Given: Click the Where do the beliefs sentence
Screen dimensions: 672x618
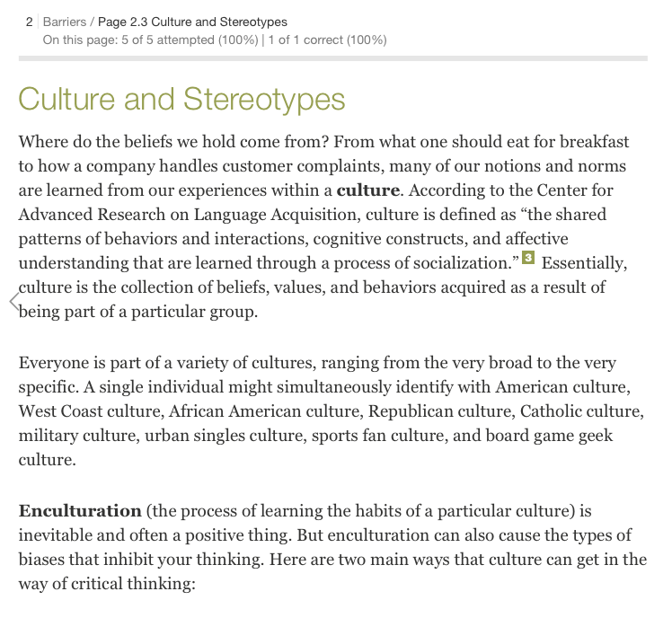Looking at the screenshot, I should pos(173,142).
